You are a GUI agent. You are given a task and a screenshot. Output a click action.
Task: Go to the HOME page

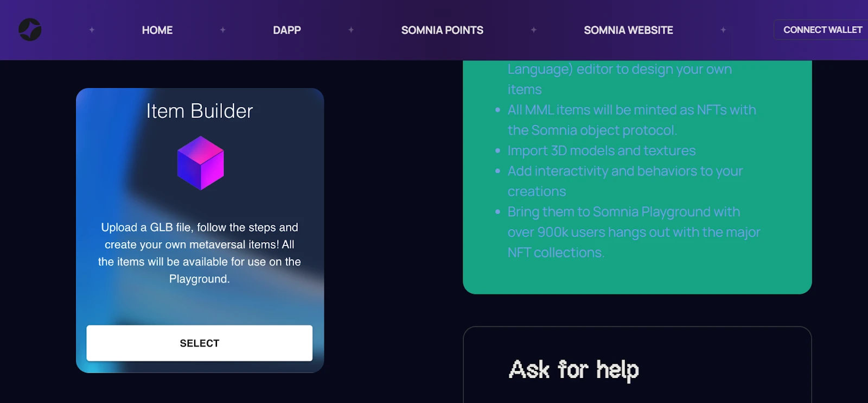[157, 30]
